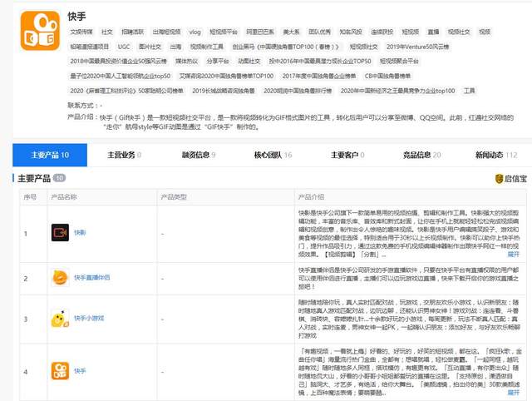This screenshot has height=401, width=532.
Task: Switch to the 融资信息 tab
Action: click(x=199, y=156)
